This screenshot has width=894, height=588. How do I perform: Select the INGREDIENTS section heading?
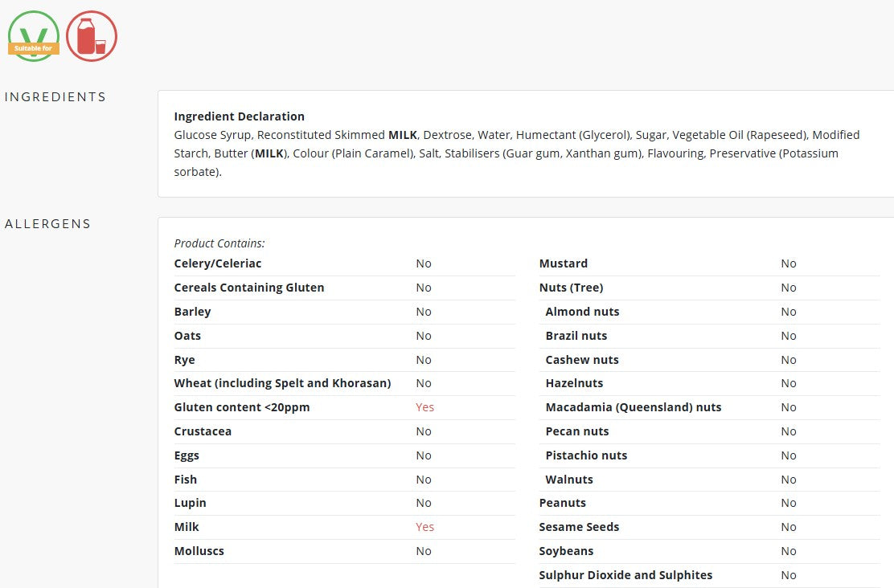point(55,97)
